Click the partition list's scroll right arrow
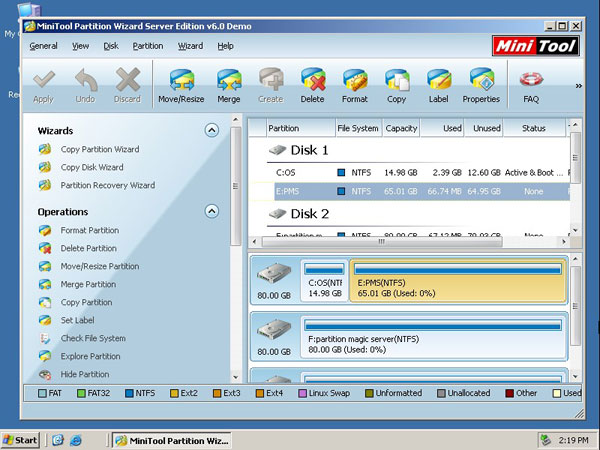The width and height of the screenshot is (600, 450). [x=563, y=242]
